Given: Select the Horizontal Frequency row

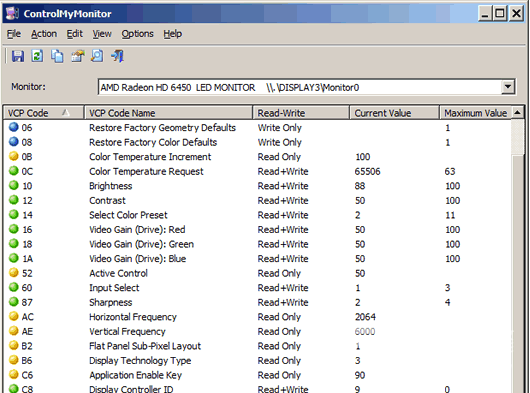Looking at the screenshot, I should tap(257, 316).
